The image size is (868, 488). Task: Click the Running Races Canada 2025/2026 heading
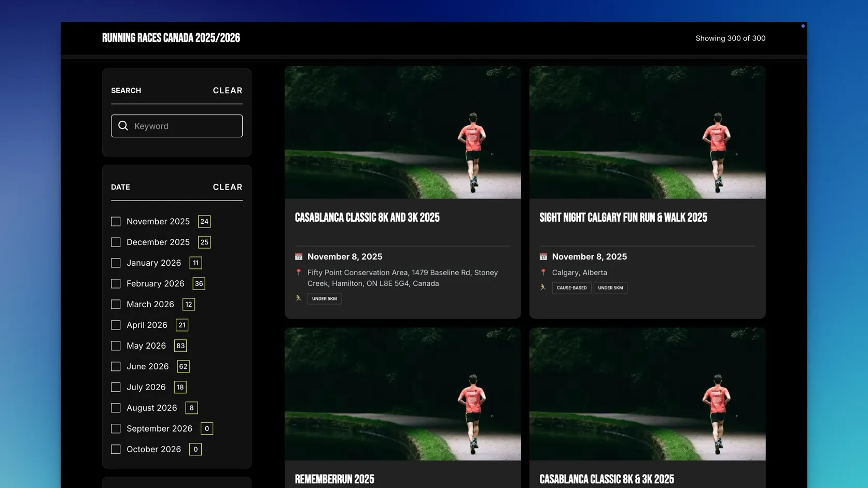171,38
